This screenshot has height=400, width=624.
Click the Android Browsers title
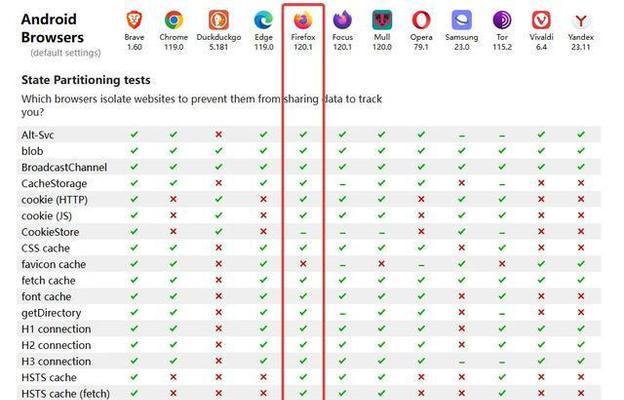point(53,28)
